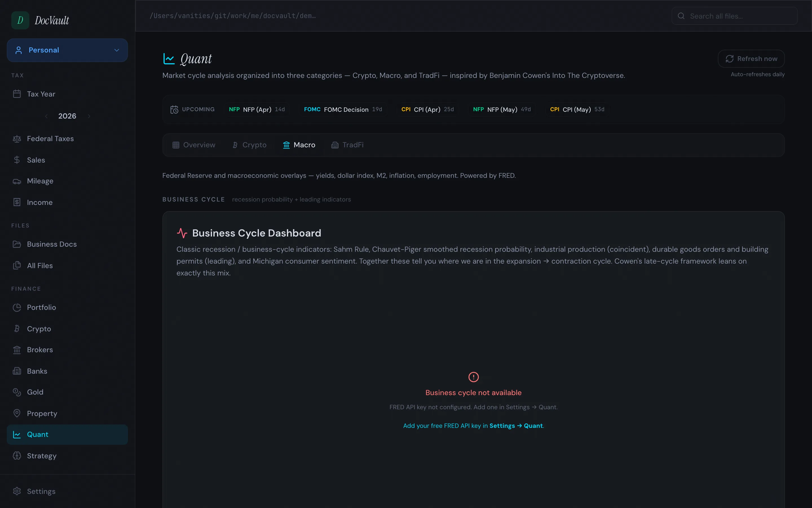Click the All Files documents icon
This screenshot has height=508, width=812.
tap(17, 265)
